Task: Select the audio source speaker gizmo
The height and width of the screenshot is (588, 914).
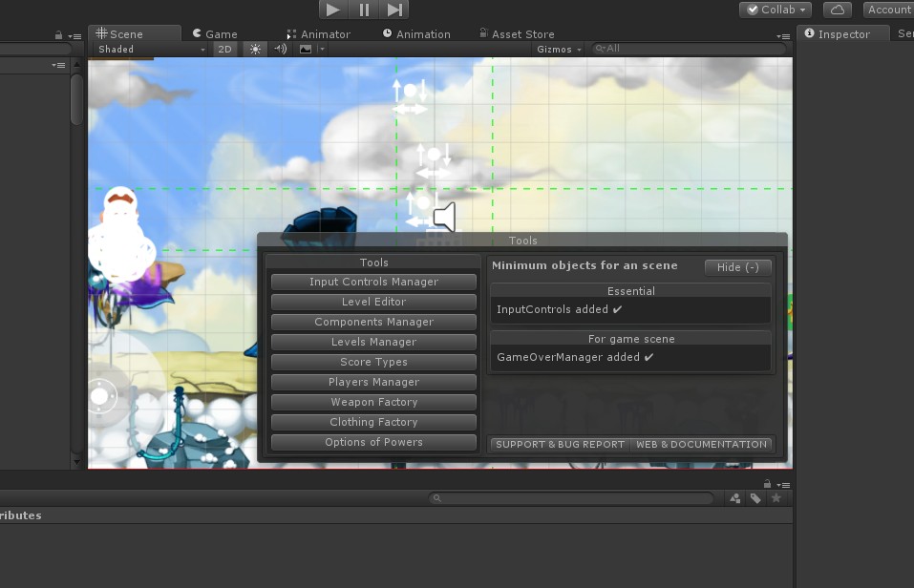Action: pos(444,217)
